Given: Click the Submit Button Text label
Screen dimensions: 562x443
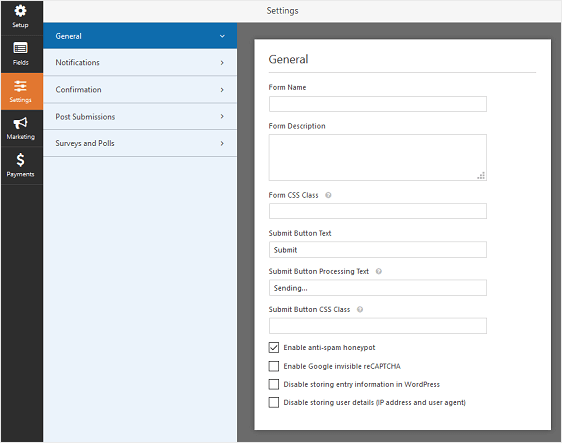Looking at the screenshot, I should coord(300,233).
